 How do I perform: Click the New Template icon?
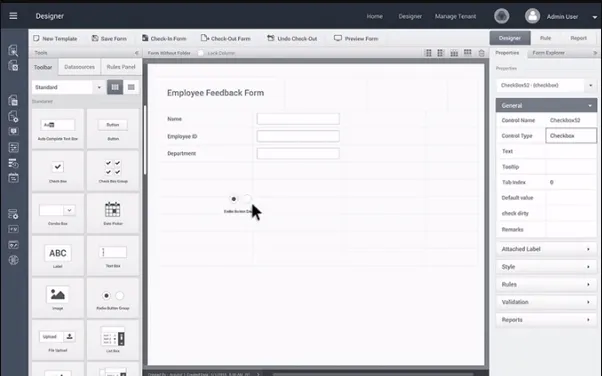pyautogui.click(x=36, y=38)
